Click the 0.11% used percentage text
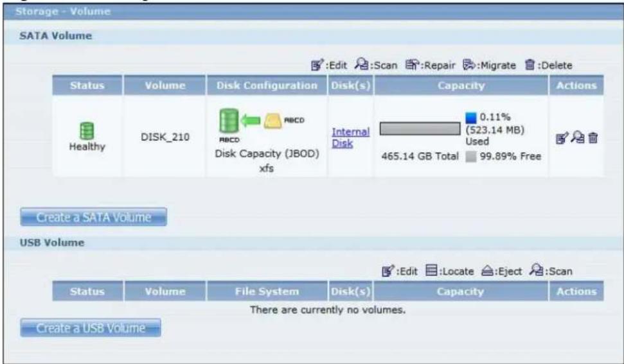 (495, 117)
